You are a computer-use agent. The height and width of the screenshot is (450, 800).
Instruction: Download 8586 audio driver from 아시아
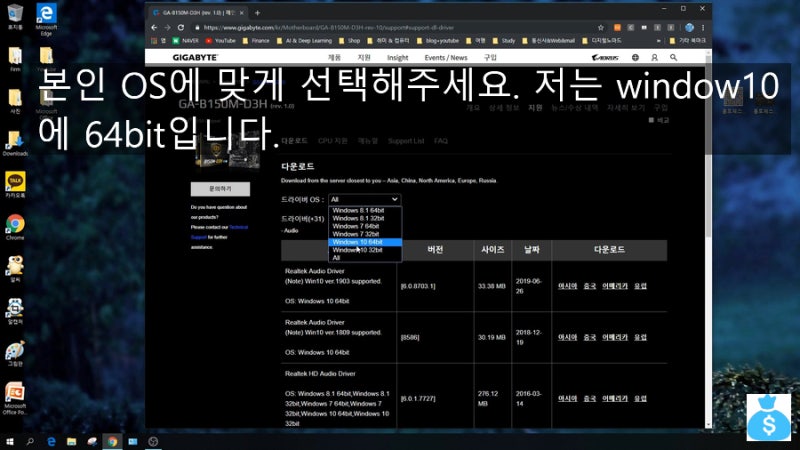(x=567, y=337)
